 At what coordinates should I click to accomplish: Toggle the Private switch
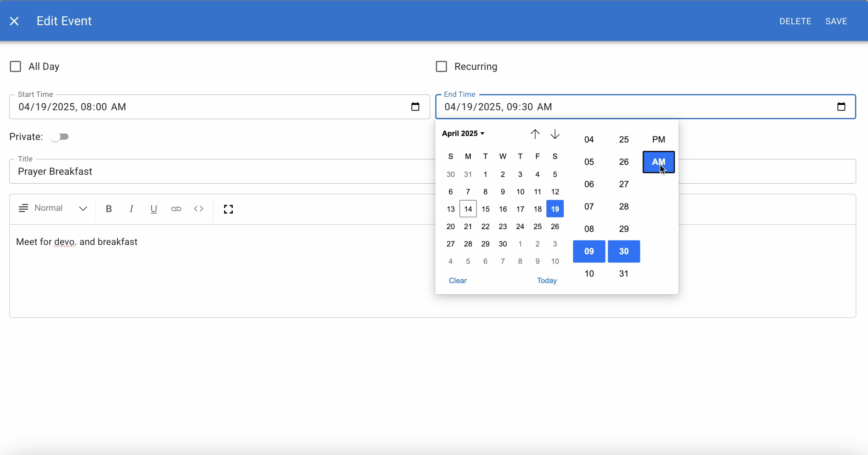pyautogui.click(x=60, y=137)
